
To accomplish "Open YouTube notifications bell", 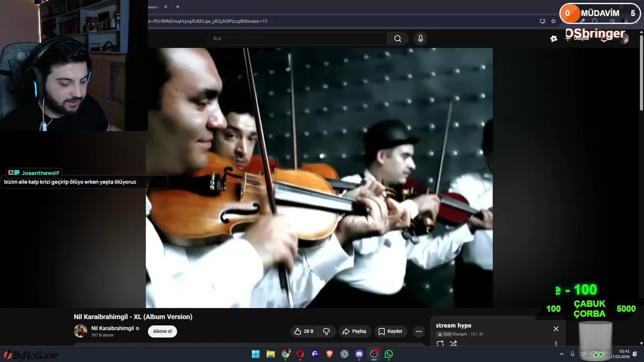I will (604, 39).
